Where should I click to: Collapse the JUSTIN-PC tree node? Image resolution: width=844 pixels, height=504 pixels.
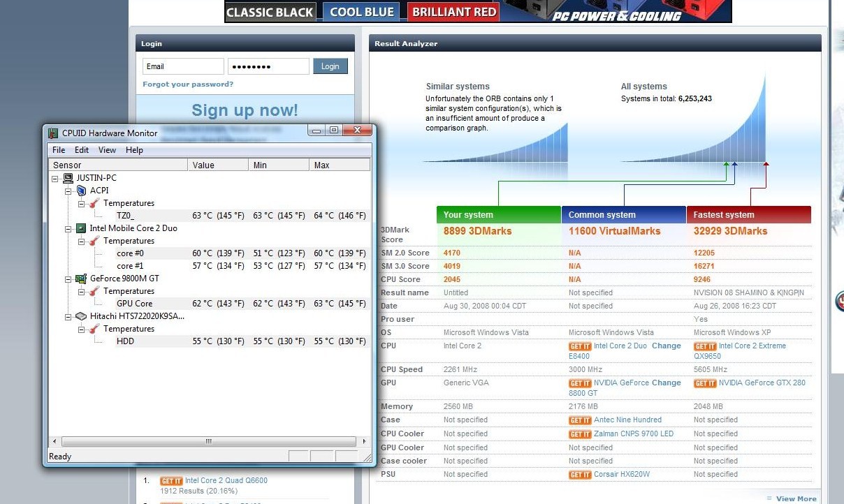click(x=56, y=178)
